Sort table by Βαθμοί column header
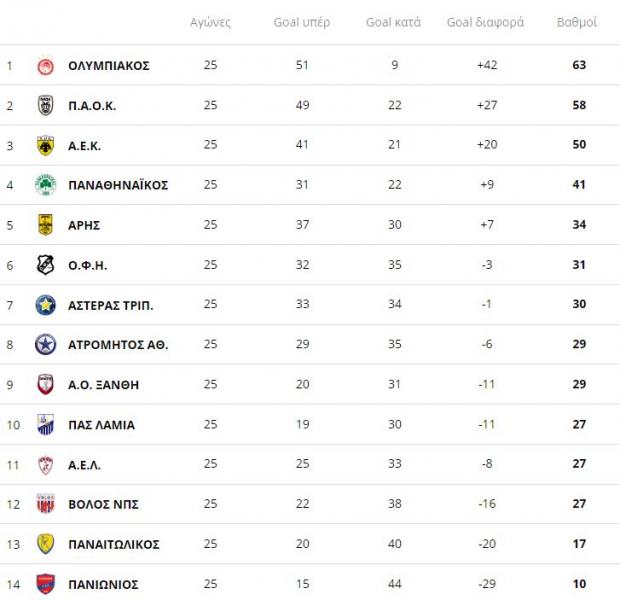This screenshot has width=620, height=600. coord(576,22)
